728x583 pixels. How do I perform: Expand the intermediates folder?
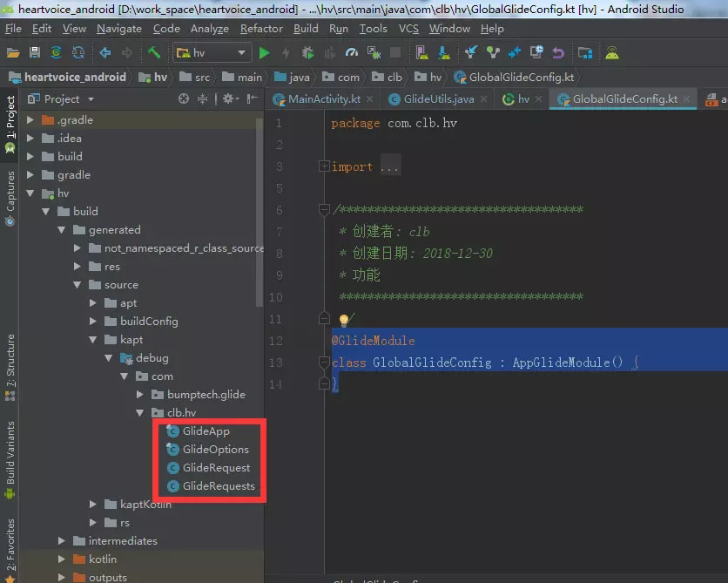click(63, 541)
